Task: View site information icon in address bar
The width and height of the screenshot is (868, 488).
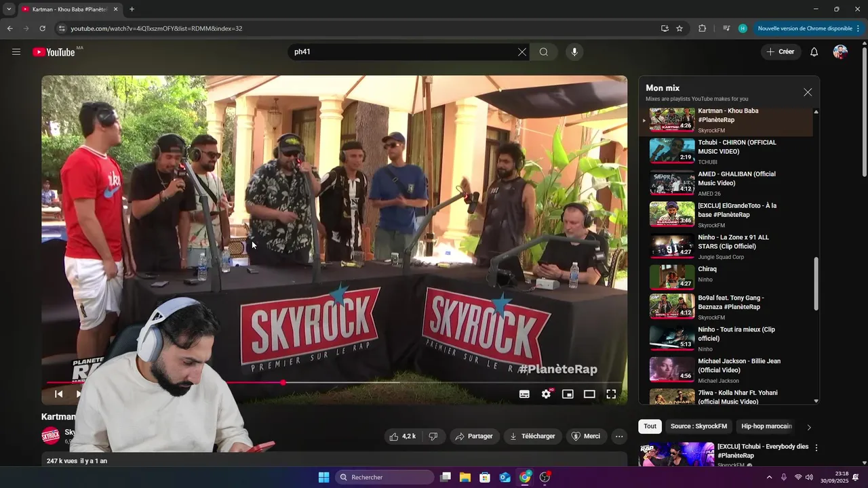Action: (x=62, y=28)
